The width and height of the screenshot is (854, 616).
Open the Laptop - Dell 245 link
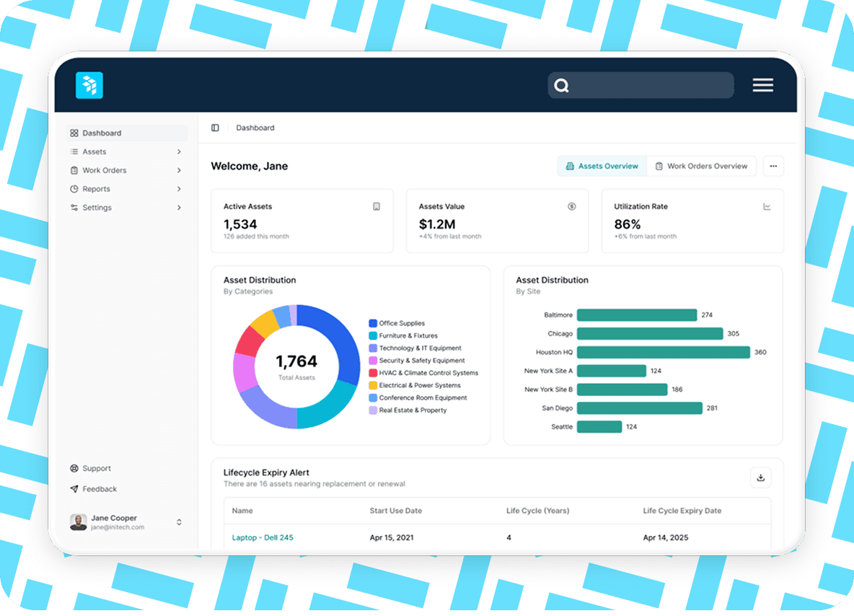pyautogui.click(x=263, y=537)
